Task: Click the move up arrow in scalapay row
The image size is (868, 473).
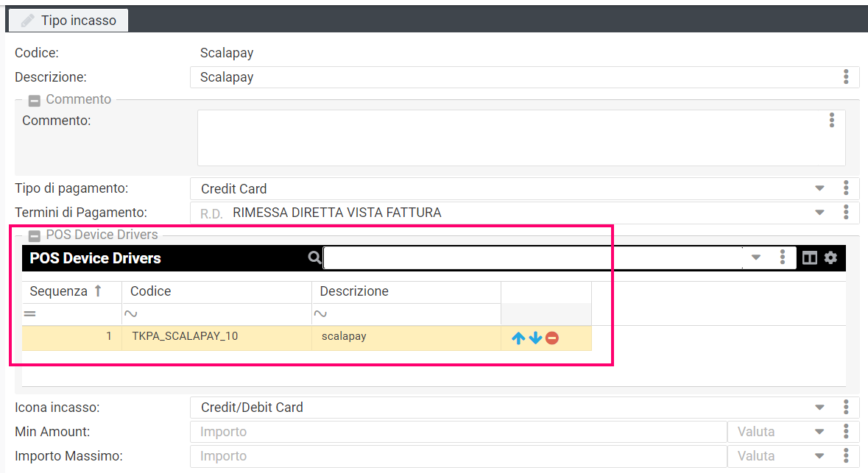Action: coord(518,338)
